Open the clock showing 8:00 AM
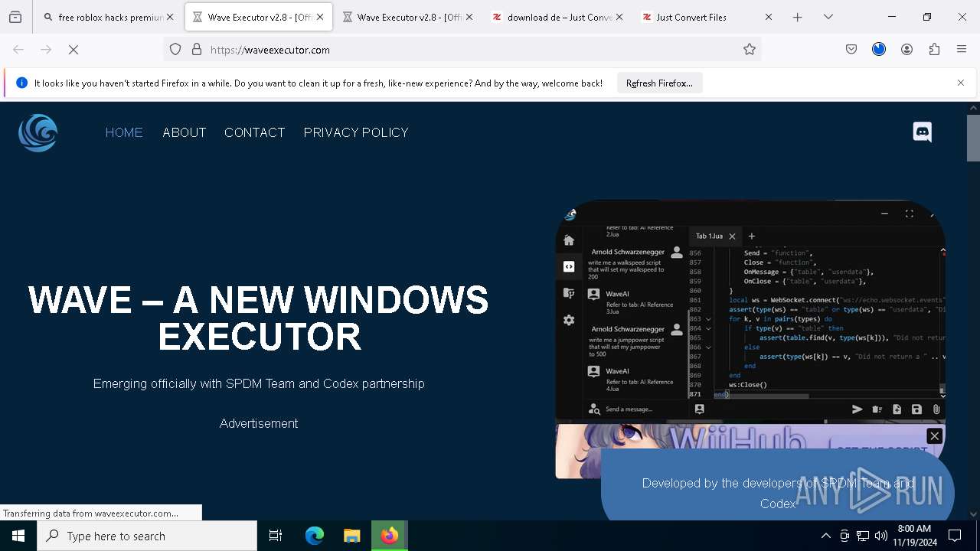This screenshot has height=551, width=980. point(914,536)
